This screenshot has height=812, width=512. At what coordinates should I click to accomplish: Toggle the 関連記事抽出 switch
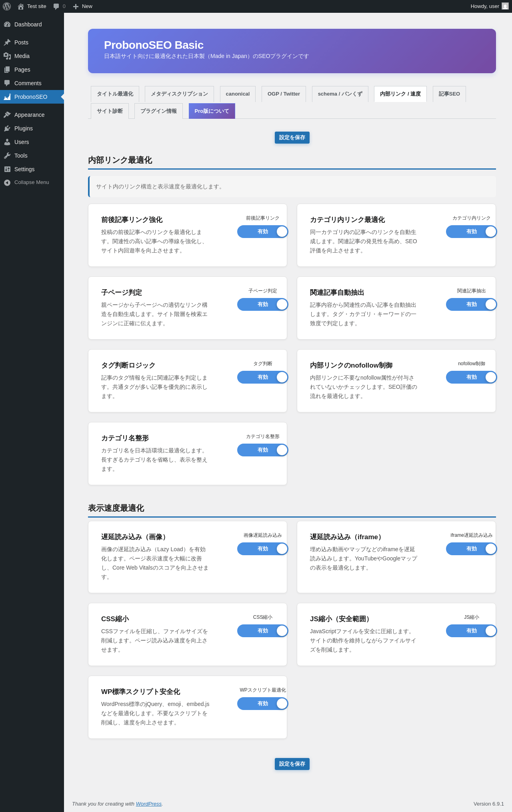(x=471, y=304)
